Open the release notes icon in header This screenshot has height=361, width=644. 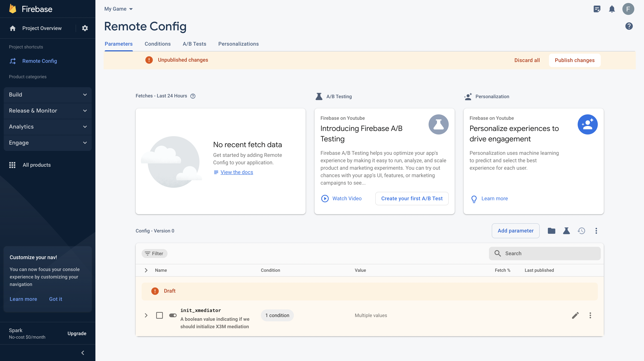tap(597, 9)
